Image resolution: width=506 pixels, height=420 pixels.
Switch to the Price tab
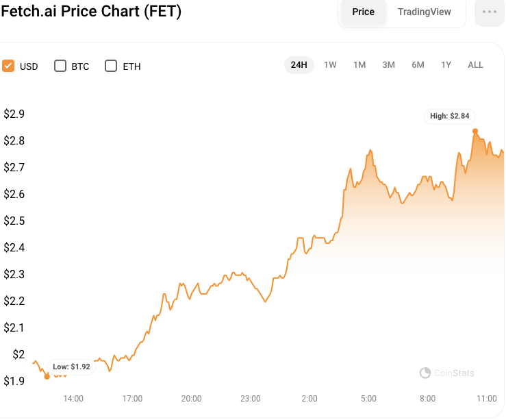pyautogui.click(x=363, y=12)
